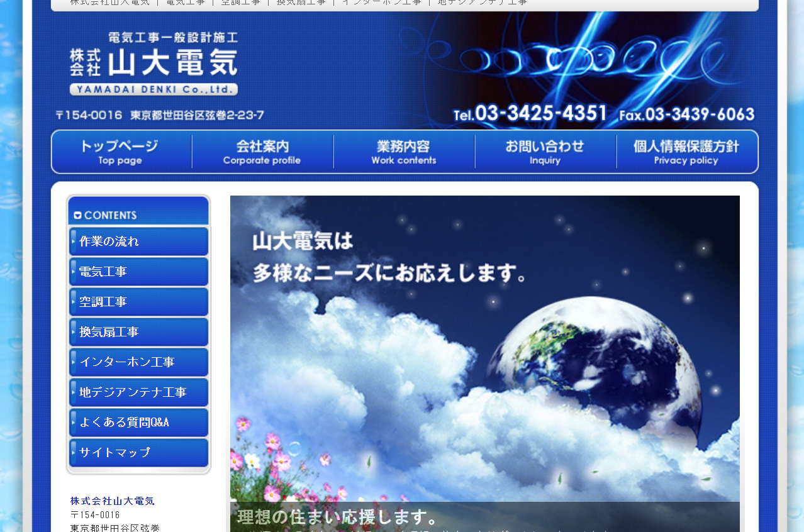Image resolution: width=804 pixels, height=532 pixels.
Task: View the 業務内容 Work contents page
Action: coord(403,152)
